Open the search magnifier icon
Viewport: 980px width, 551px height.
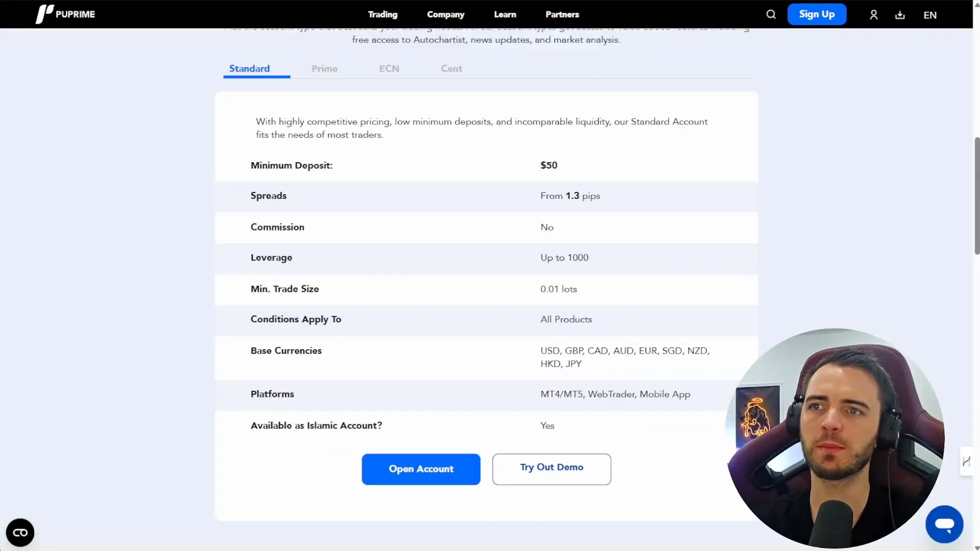771,14
